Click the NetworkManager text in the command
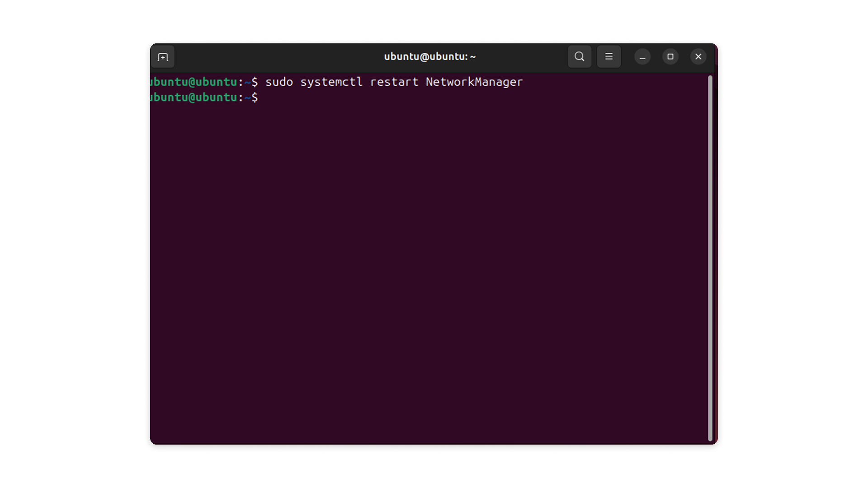The width and height of the screenshot is (868, 488). 474,82
